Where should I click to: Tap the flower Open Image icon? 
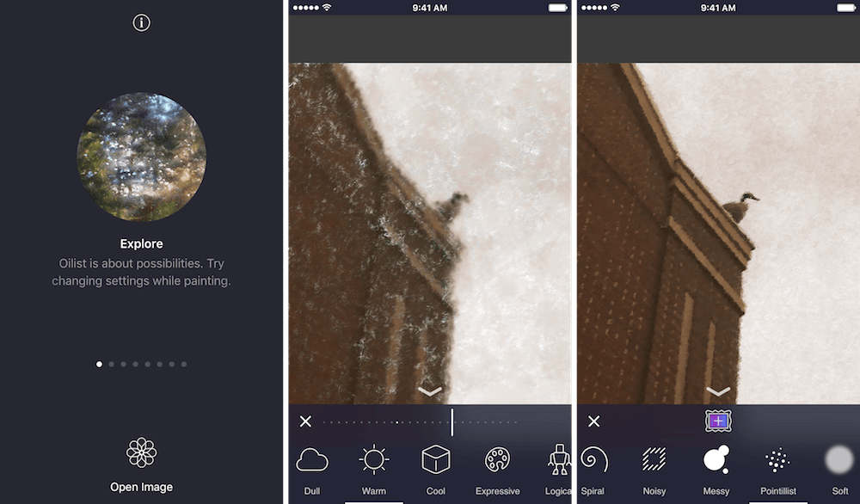point(142,452)
